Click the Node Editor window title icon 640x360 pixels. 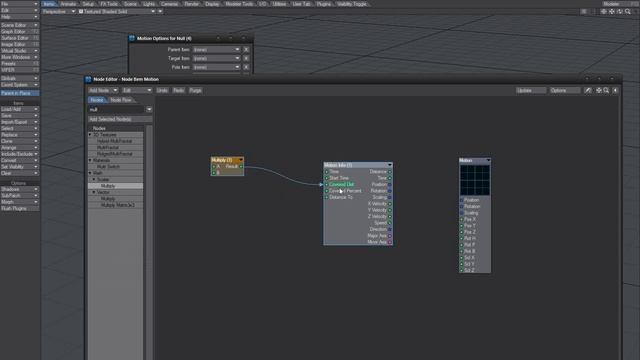(88, 79)
